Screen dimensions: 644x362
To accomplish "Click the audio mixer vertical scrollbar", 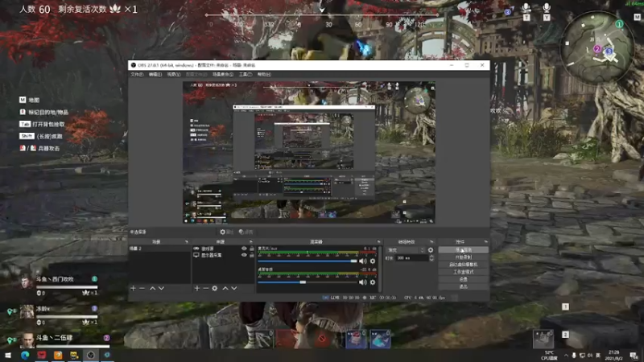I will click(x=380, y=269).
